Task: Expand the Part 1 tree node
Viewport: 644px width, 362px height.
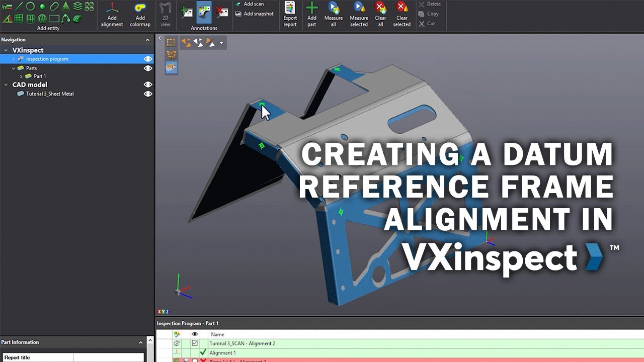Action: click(21, 76)
